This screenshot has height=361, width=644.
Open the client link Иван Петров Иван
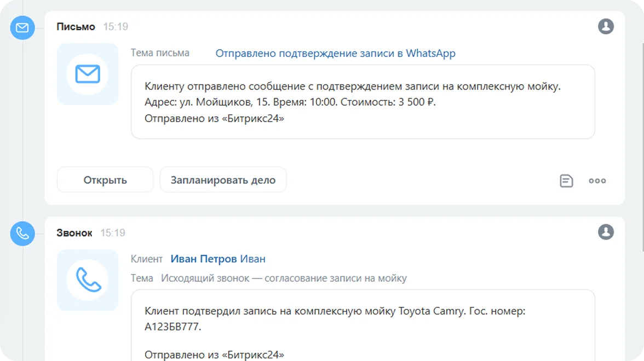pos(218,259)
